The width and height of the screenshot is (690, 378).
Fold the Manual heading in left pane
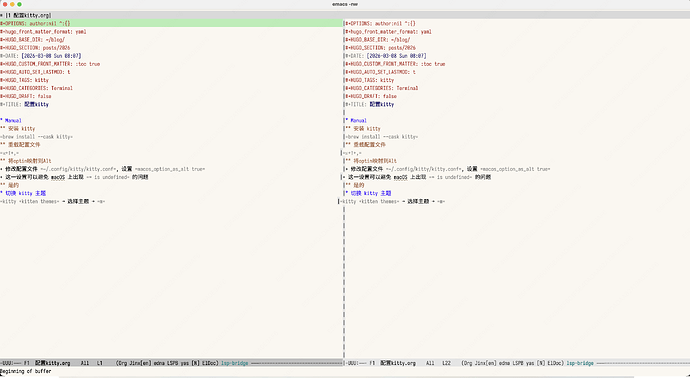coord(11,120)
